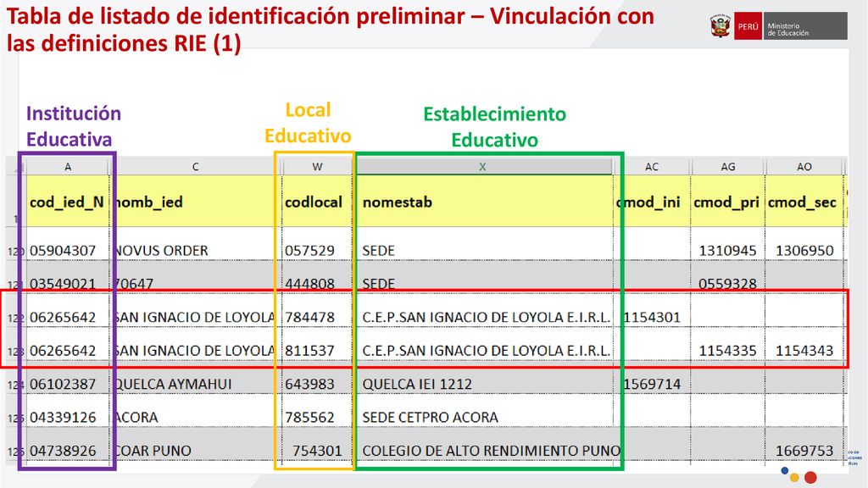Select cell QUELCA IEI 1212

click(484, 378)
